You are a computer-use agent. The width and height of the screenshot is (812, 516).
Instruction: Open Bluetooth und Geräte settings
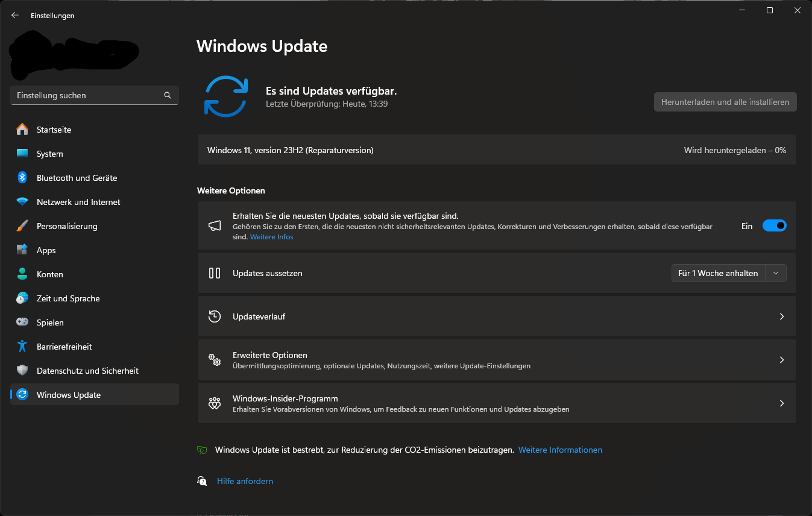click(x=95, y=178)
